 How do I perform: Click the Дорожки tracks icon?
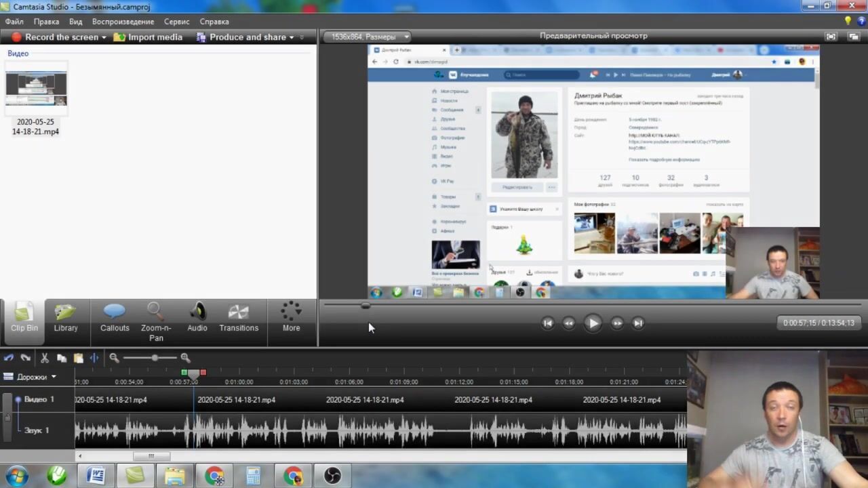(9, 377)
